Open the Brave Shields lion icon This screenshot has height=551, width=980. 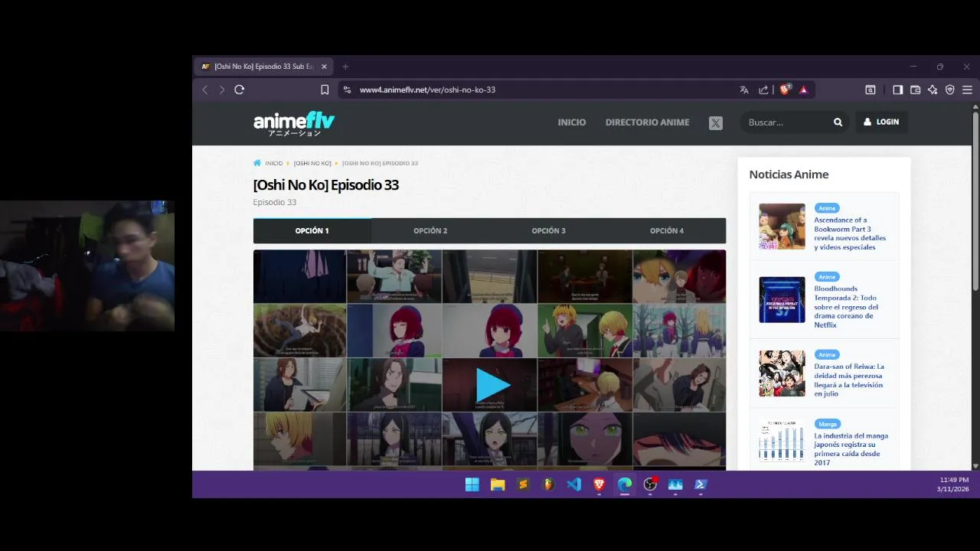786,90
